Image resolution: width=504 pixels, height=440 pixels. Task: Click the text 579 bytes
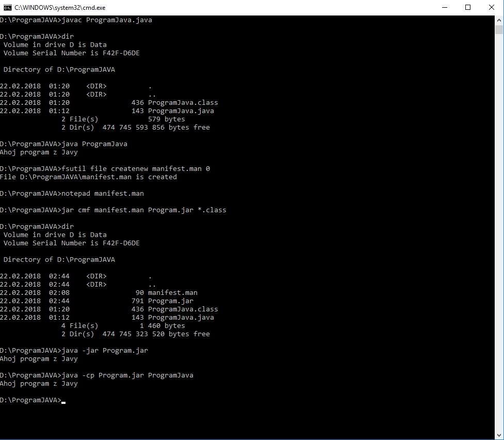click(166, 119)
